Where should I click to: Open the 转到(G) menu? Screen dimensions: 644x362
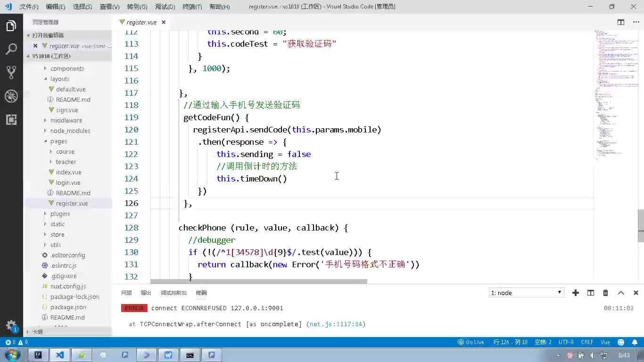click(x=137, y=7)
